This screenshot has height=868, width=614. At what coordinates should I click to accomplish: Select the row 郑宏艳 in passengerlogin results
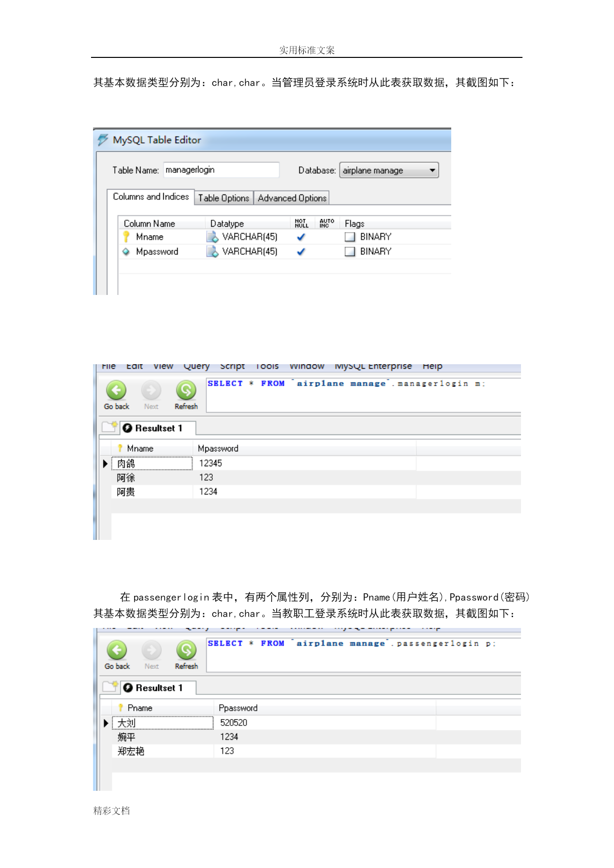point(316,751)
